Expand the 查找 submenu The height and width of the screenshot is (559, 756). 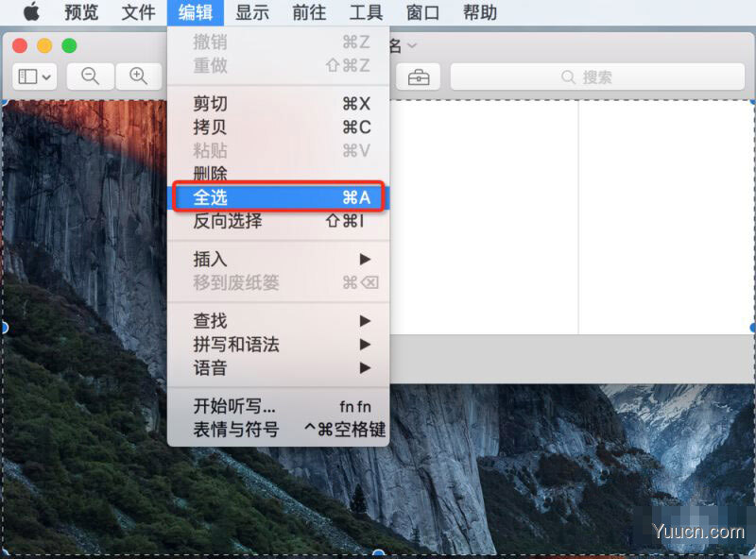click(x=278, y=321)
